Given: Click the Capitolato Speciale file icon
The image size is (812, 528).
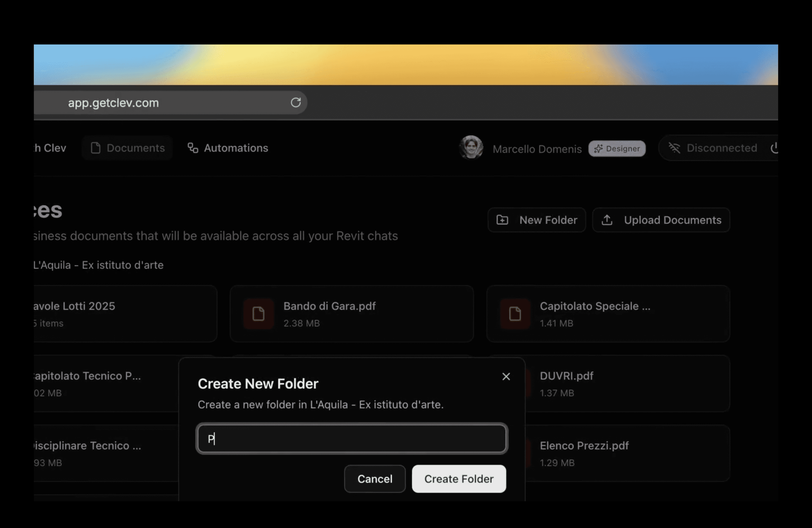Looking at the screenshot, I should [x=515, y=314].
